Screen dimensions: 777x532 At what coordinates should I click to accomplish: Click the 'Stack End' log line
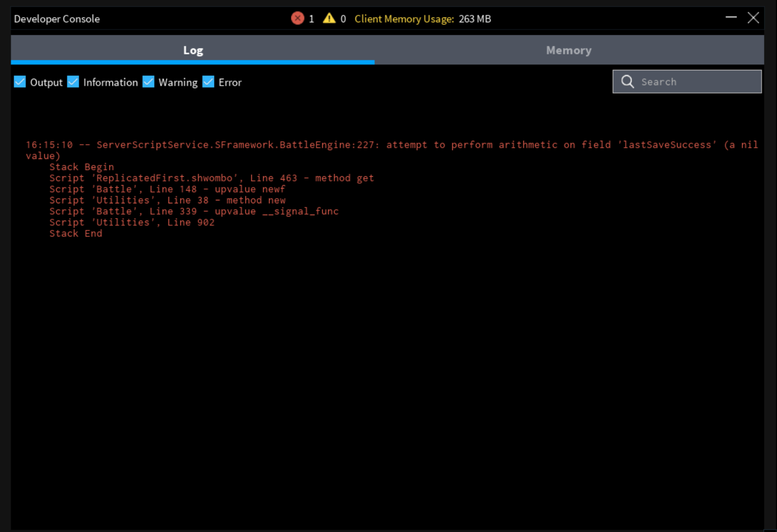(76, 233)
